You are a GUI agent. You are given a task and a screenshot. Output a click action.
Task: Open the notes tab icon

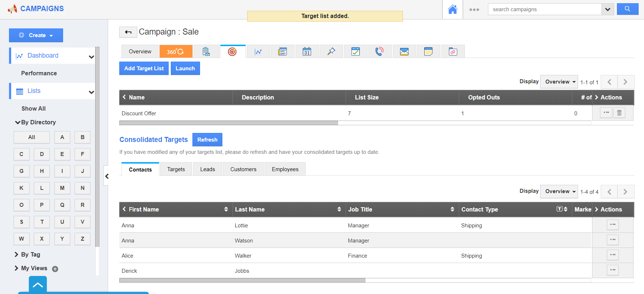428,52
